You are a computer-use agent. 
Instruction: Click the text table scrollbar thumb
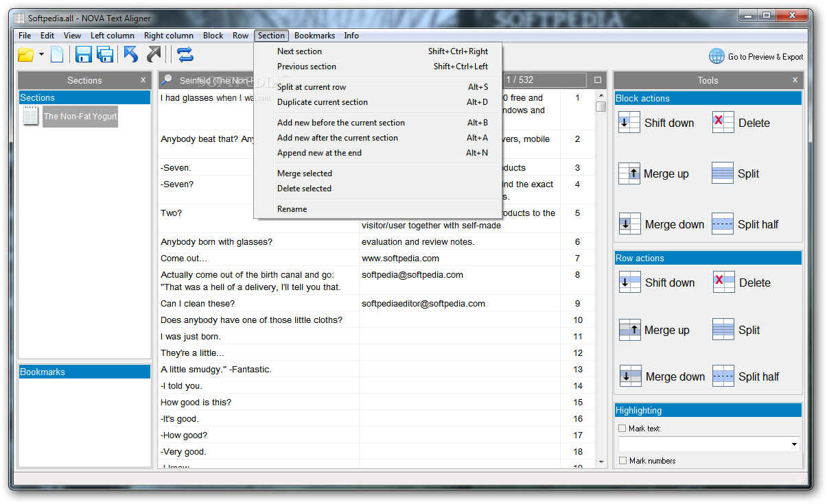[601, 106]
